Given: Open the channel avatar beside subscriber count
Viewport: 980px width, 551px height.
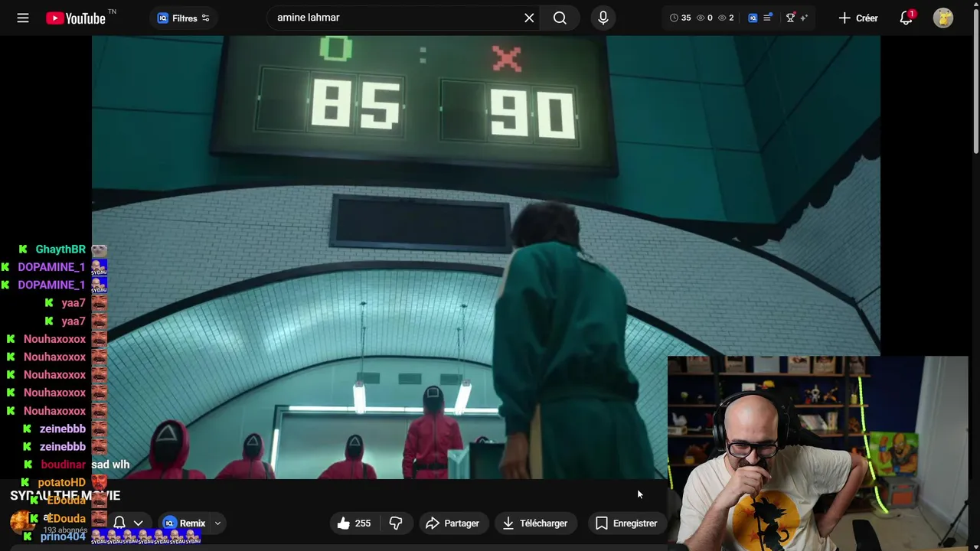Looking at the screenshot, I should 21,523.
